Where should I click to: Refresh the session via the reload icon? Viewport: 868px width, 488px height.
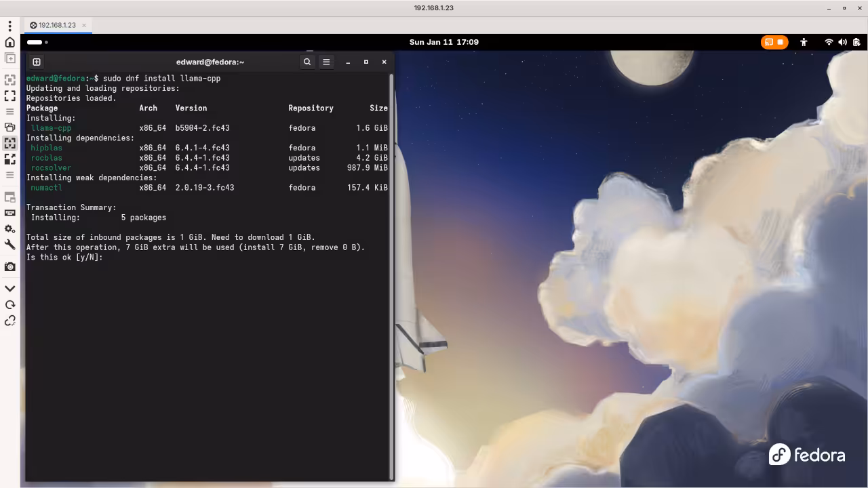(9, 304)
